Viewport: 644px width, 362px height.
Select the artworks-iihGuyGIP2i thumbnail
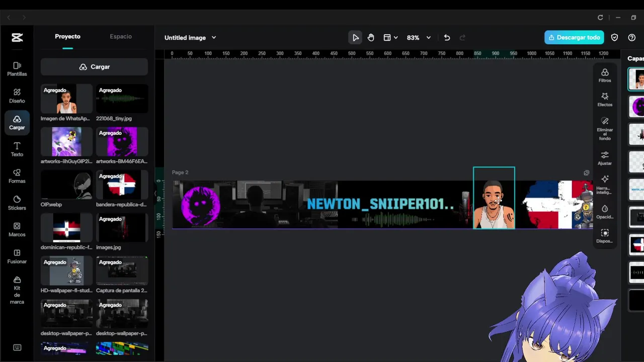click(66, 141)
